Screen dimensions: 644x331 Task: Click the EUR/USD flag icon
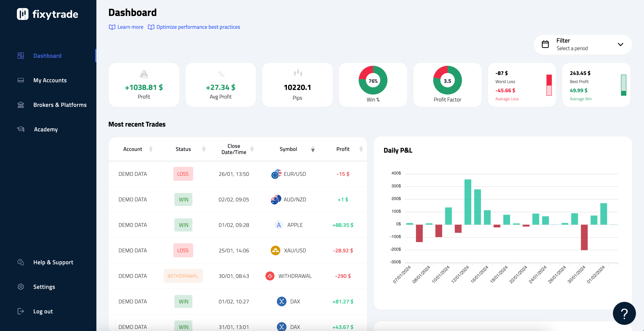[276, 174]
